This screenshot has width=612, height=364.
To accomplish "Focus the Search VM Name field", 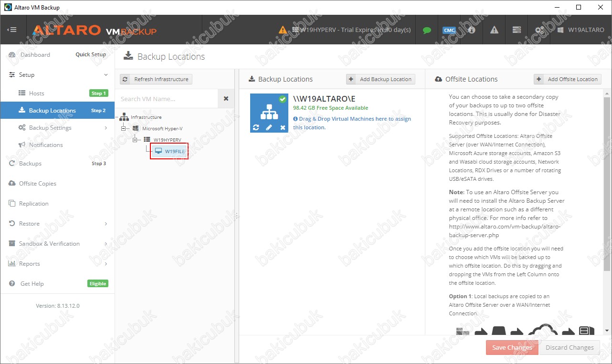I will [x=167, y=99].
